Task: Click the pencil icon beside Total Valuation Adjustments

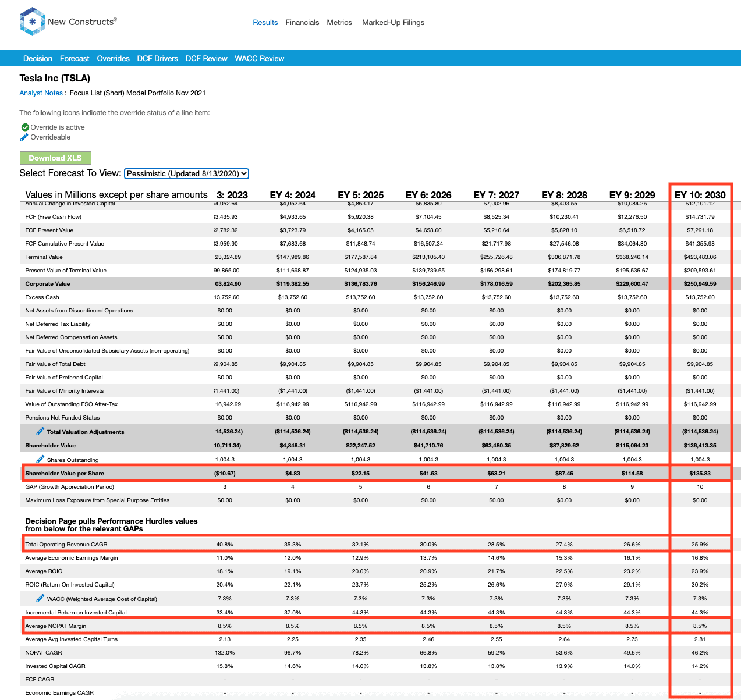Action: point(40,431)
